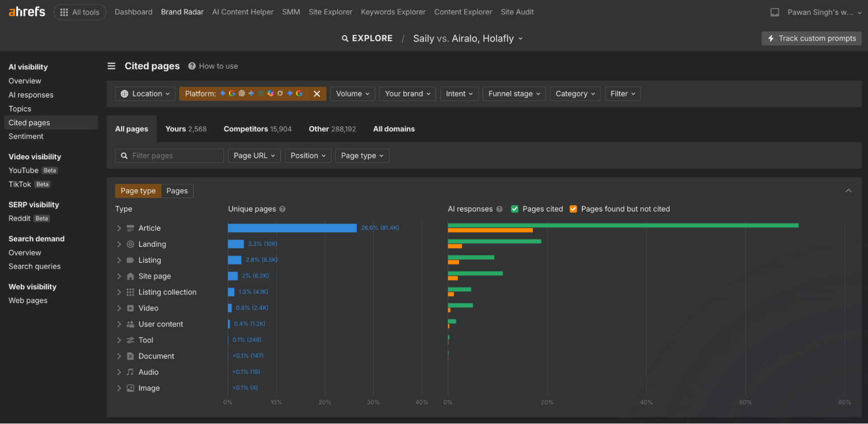
Task: Expand the Article row chevron
Action: pos(119,228)
